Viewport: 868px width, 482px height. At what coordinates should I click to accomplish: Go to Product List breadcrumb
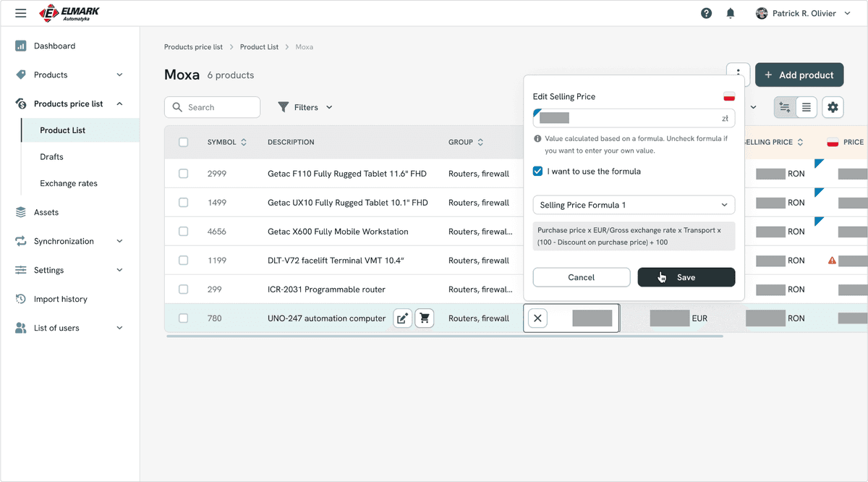click(259, 47)
